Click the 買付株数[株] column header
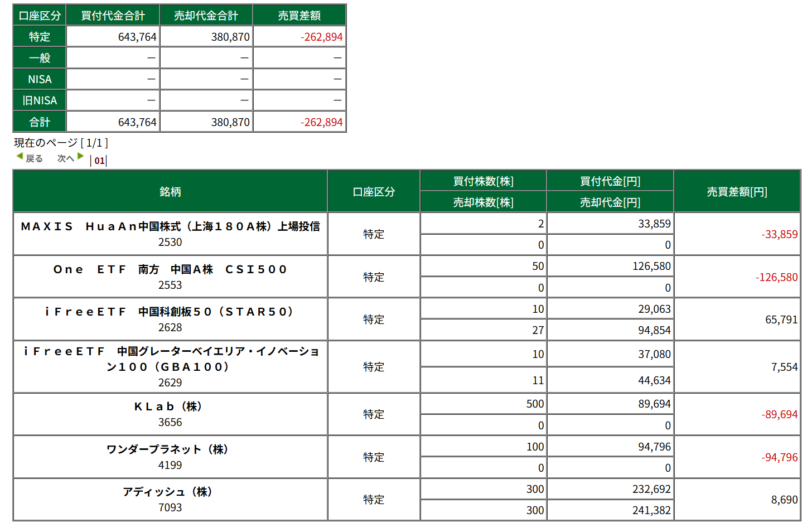This screenshot has height=523, width=812. [x=483, y=181]
